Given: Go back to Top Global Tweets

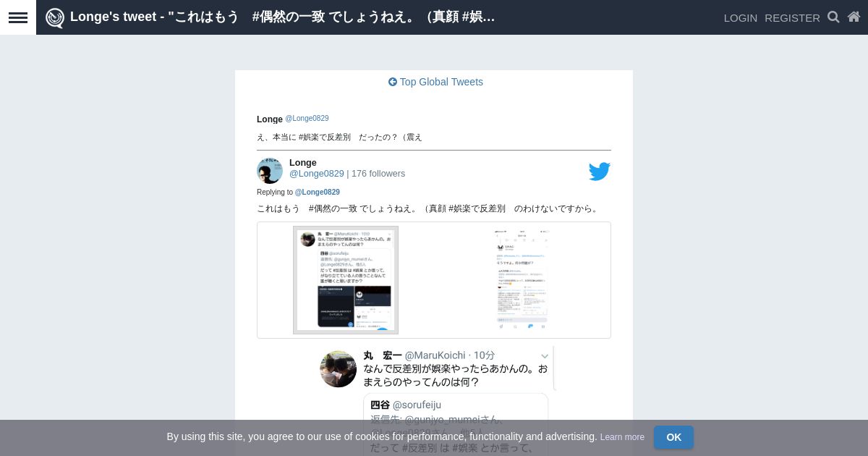Looking at the screenshot, I should 435,82.
